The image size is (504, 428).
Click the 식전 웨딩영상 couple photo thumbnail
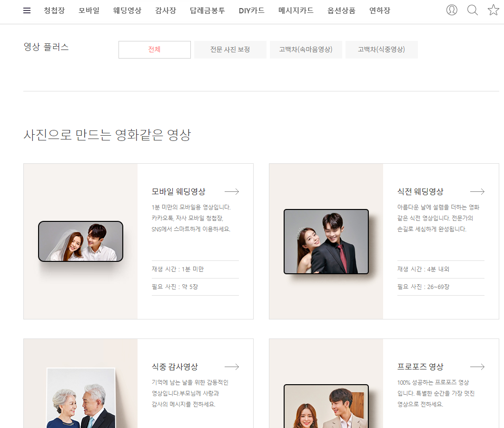click(326, 241)
